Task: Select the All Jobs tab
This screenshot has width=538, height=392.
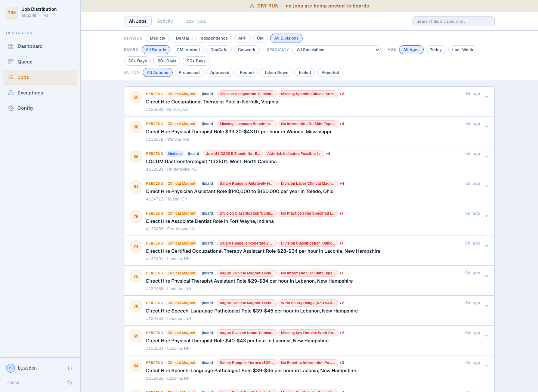Action: (138, 21)
